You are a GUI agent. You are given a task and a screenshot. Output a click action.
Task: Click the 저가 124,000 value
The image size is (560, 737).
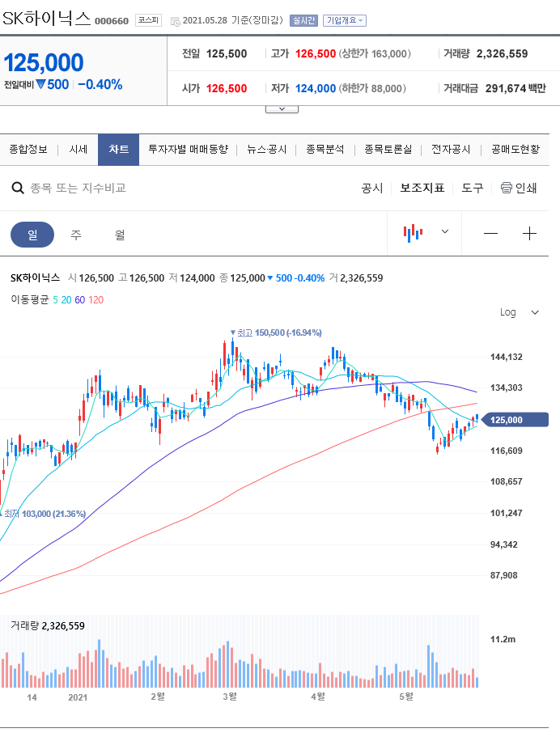pos(316,88)
